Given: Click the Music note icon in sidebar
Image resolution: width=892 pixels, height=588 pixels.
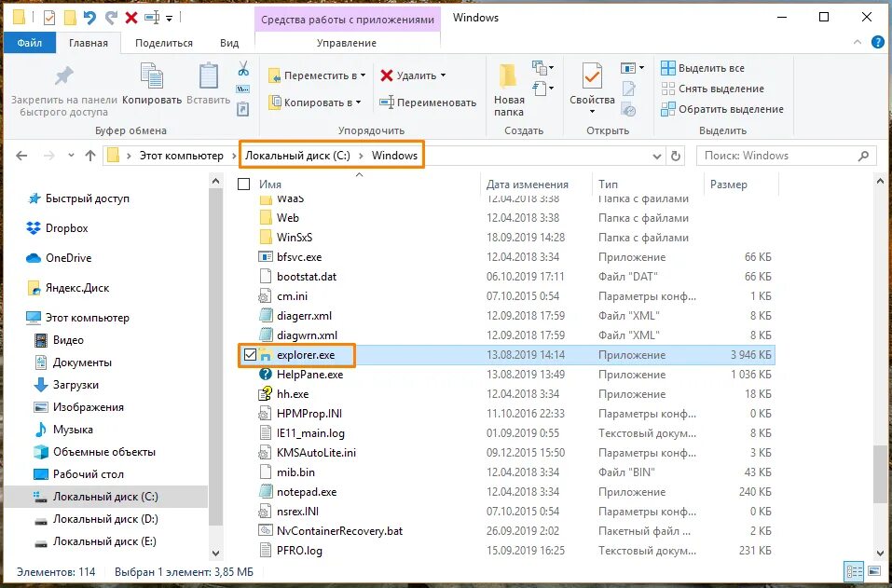Looking at the screenshot, I should (40, 430).
